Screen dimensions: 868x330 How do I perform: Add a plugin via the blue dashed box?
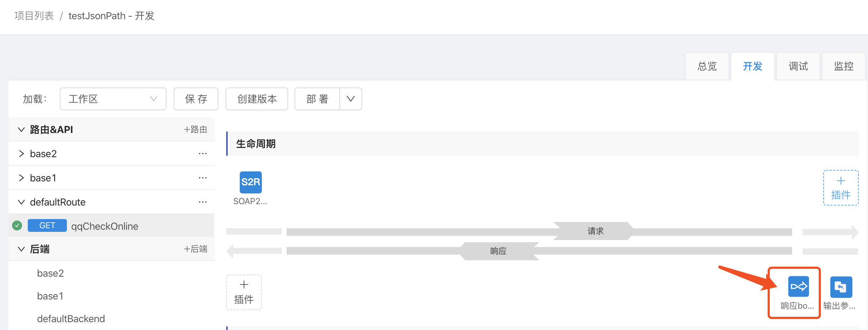(841, 188)
